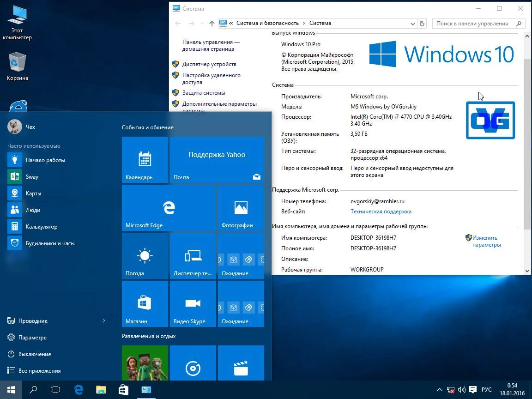Screen dimensions: 532x399
Task: Launch Edge from the taskbar
Action: (x=79, y=390)
